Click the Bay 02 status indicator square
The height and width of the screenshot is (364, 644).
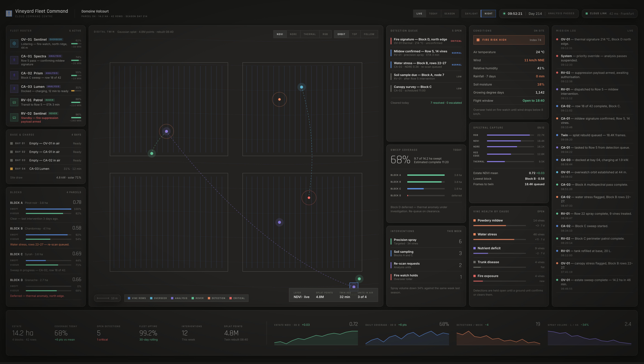click(x=11, y=152)
